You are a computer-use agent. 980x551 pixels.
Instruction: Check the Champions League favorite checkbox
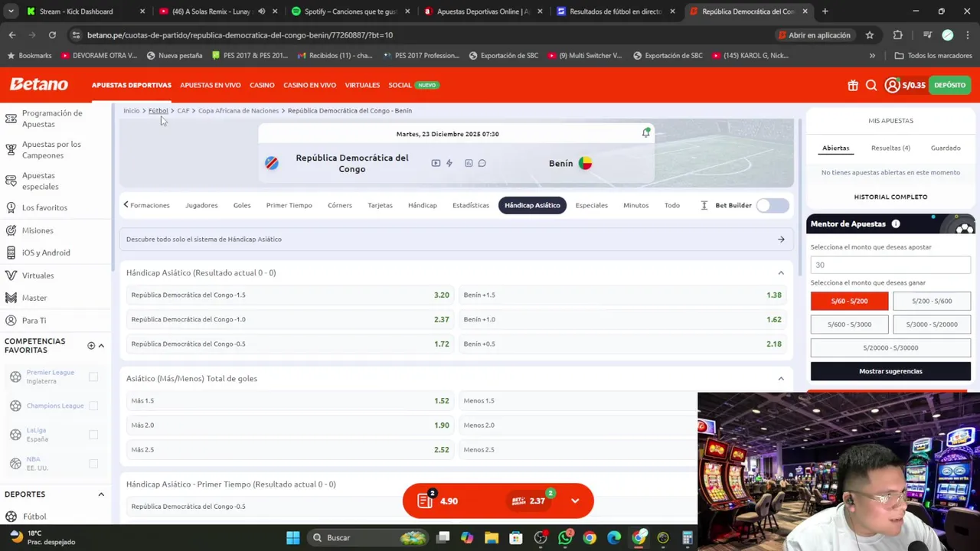(93, 406)
